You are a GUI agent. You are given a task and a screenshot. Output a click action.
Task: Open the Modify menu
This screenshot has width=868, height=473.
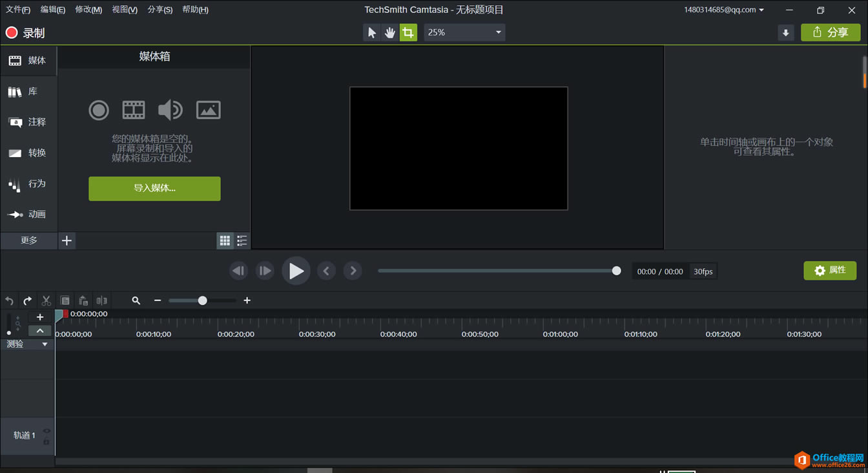click(88, 10)
